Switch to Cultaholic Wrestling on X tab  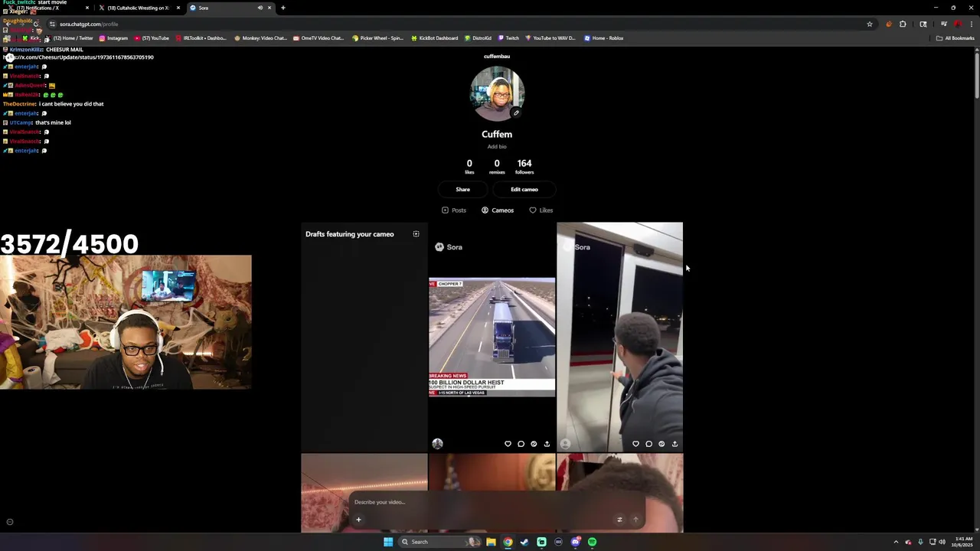coord(138,8)
